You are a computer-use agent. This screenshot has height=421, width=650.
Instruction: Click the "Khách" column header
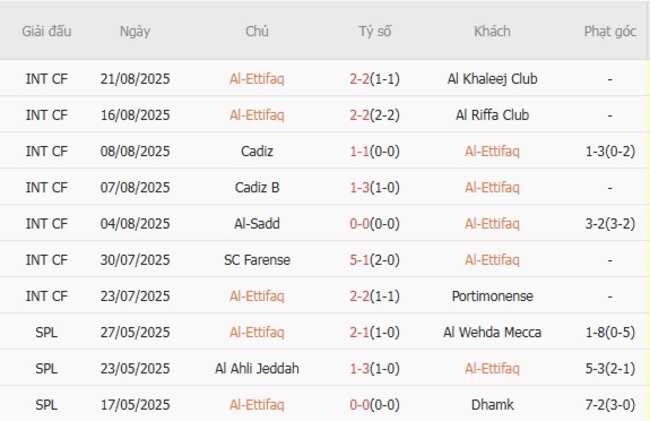pyautogui.click(x=492, y=31)
